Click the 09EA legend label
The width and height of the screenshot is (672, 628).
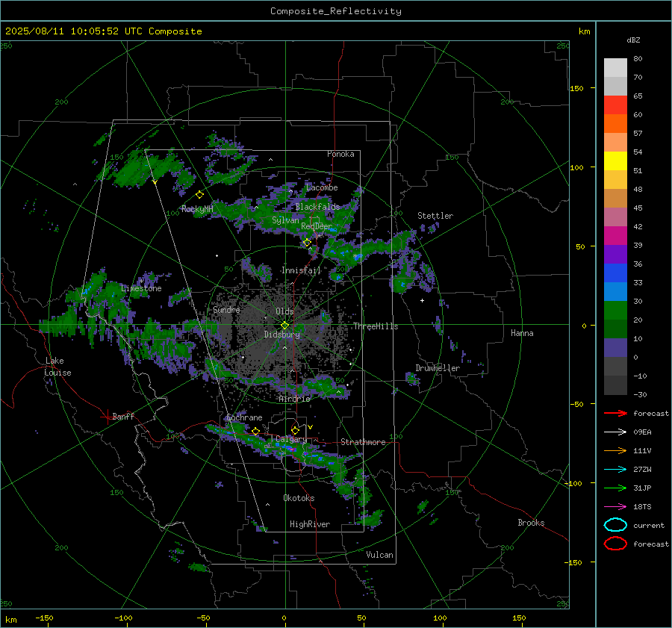pyautogui.click(x=642, y=432)
